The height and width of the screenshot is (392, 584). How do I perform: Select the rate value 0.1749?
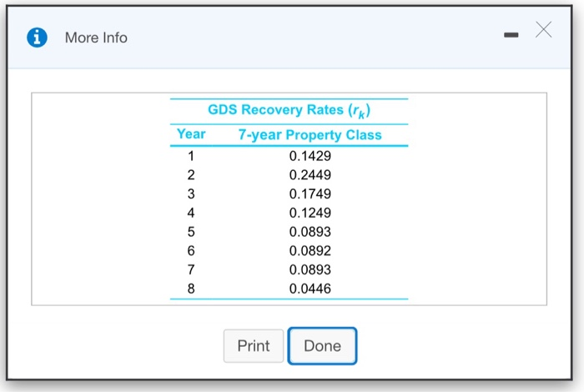point(310,193)
